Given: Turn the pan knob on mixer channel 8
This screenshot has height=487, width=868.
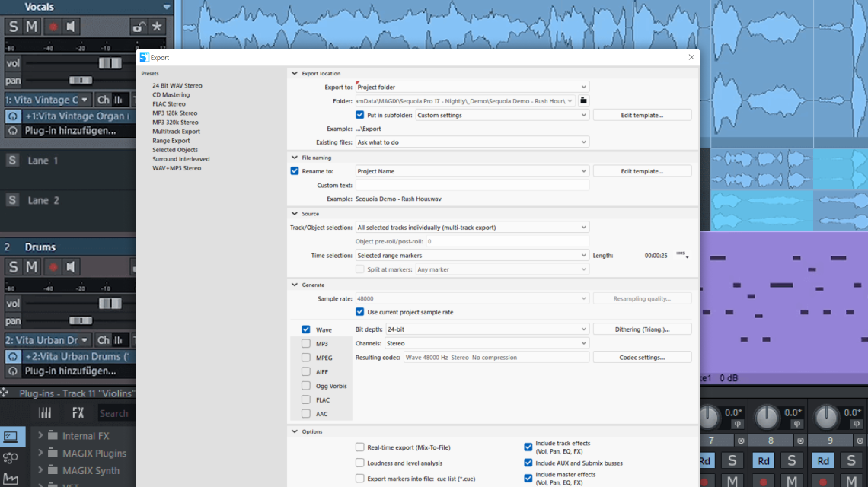Looking at the screenshot, I should 767,418.
